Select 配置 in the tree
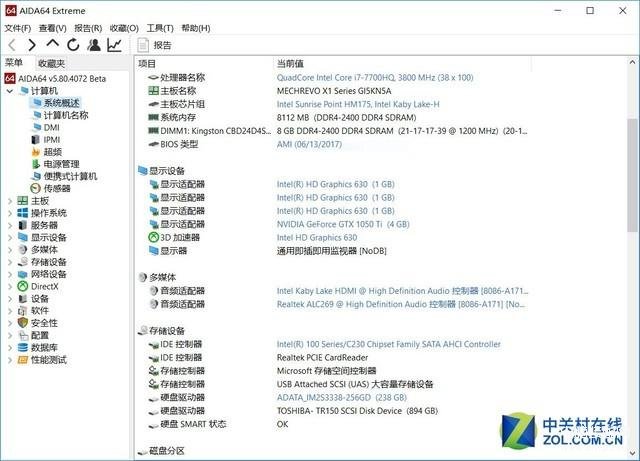 click(40, 335)
